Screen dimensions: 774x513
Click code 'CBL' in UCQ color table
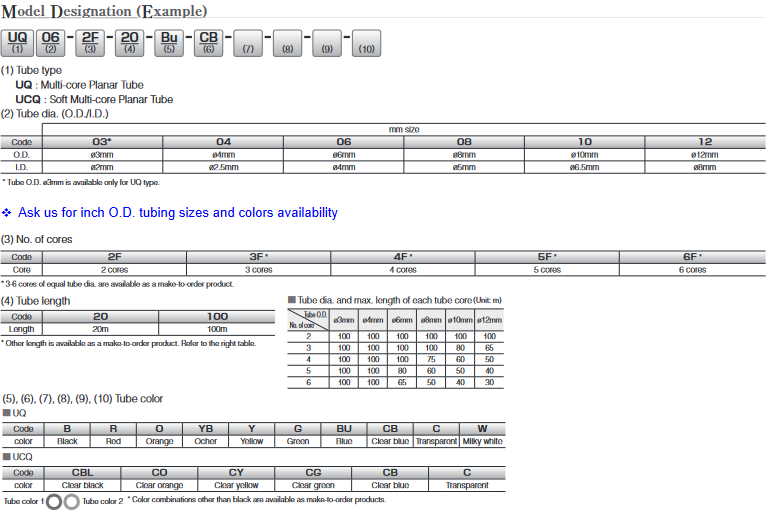[82, 473]
